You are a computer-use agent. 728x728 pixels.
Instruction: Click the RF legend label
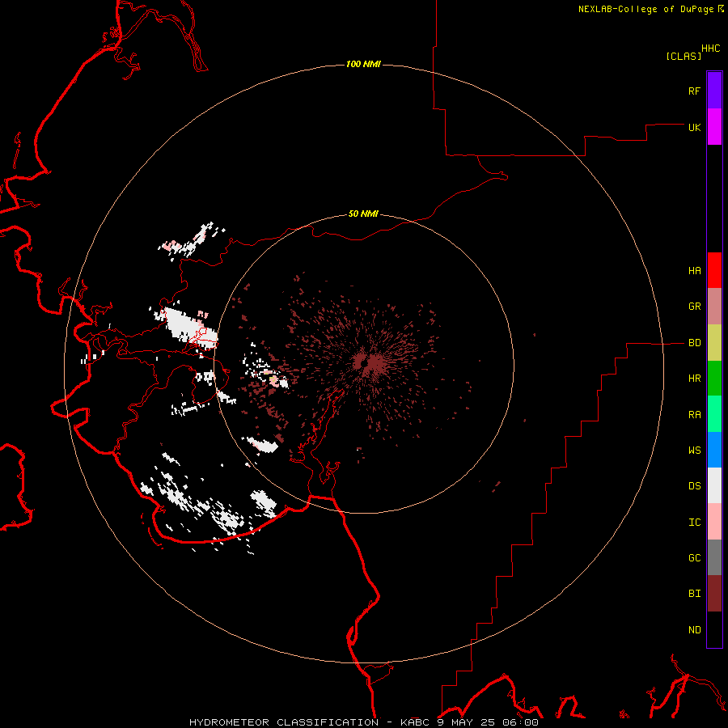click(x=694, y=91)
